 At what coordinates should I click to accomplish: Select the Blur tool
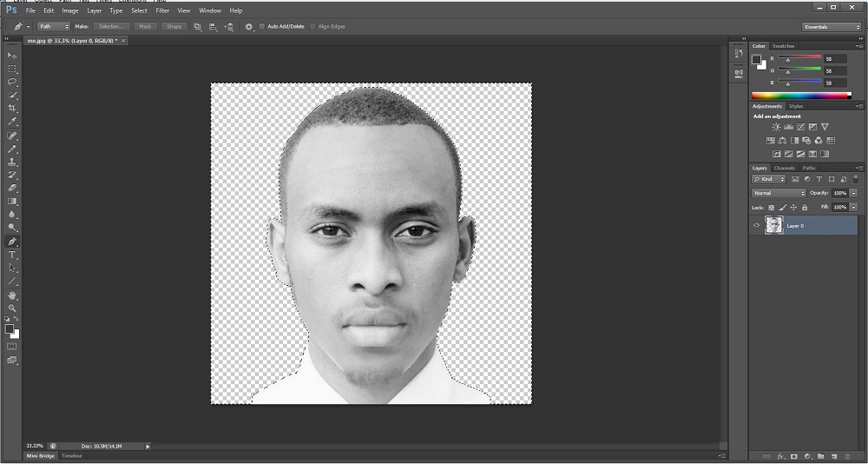pos(11,215)
